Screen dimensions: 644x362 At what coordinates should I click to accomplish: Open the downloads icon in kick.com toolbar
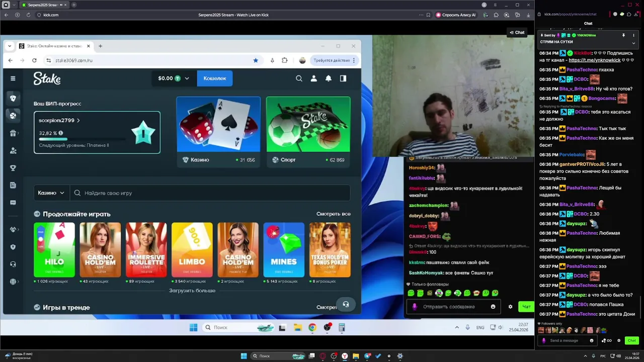pyautogui.click(x=528, y=15)
